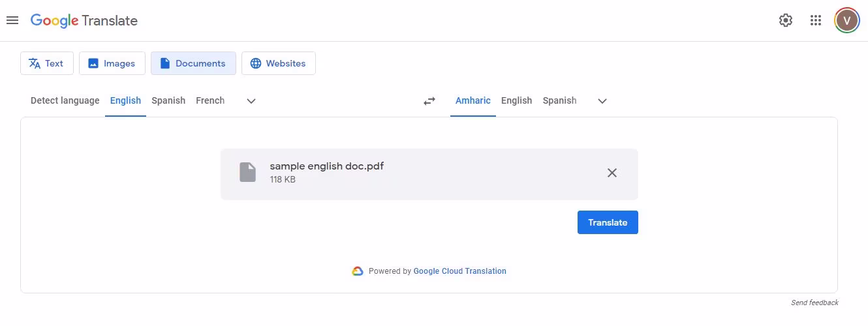Click the Google Translate logo
868x326 pixels.
(x=84, y=20)
